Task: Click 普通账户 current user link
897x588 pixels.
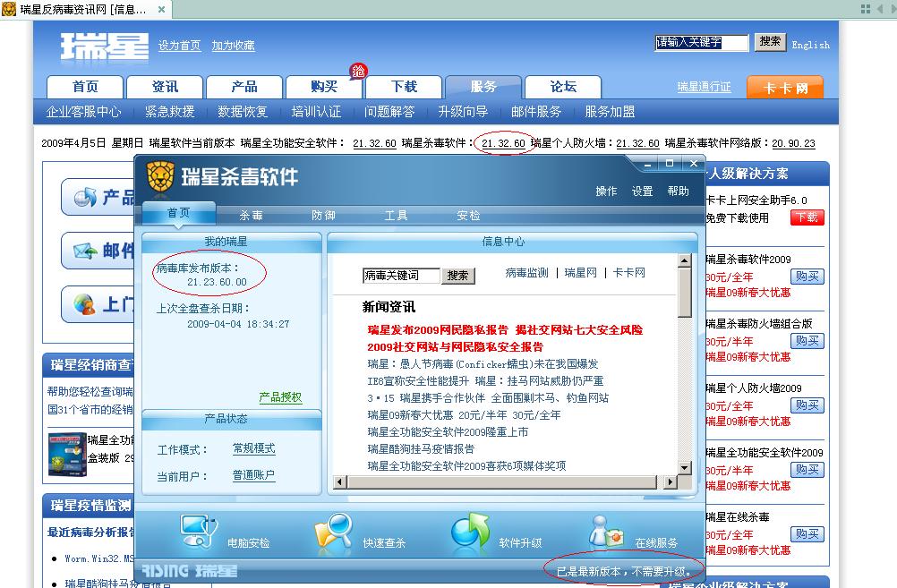Action: click(x=253, y=474)
